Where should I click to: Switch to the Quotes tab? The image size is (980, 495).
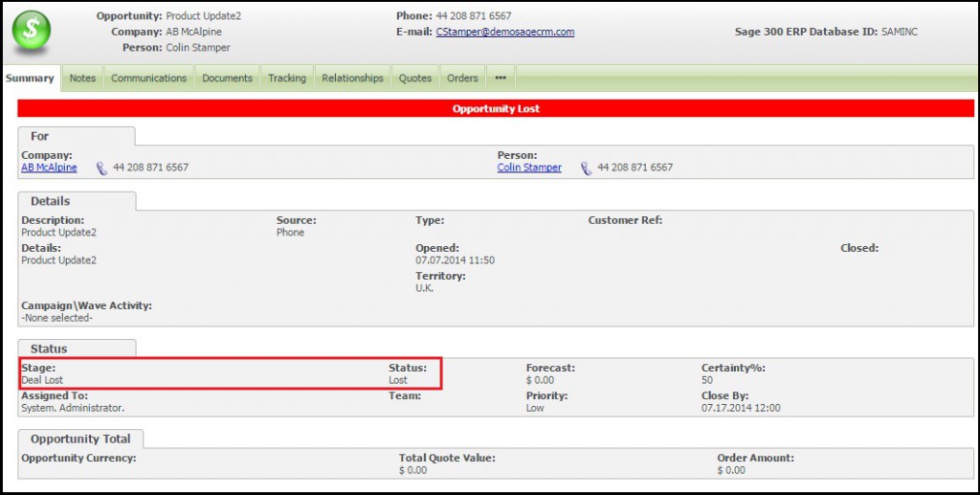click(x=415, y=79)
